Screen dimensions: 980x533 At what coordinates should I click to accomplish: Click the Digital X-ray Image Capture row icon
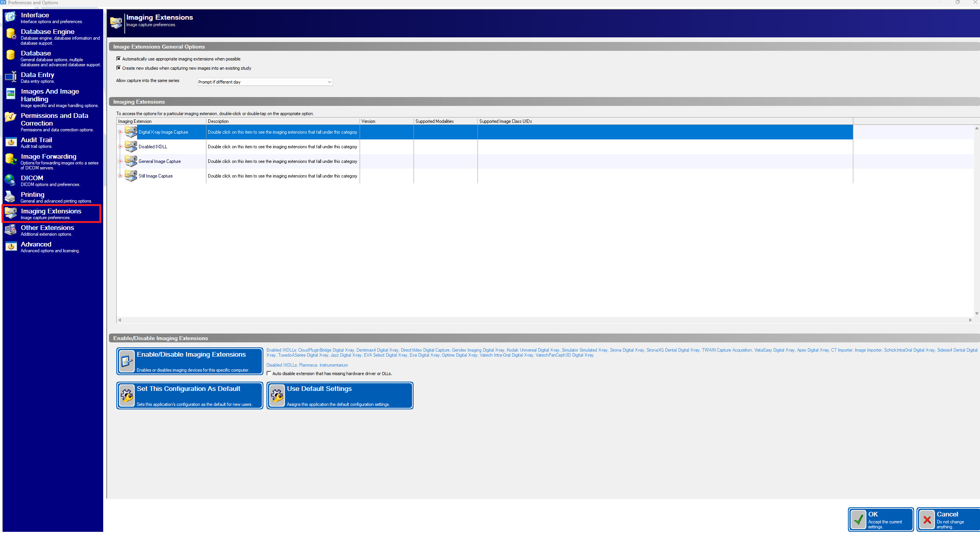pyautogui.click(x=131, y=132)
